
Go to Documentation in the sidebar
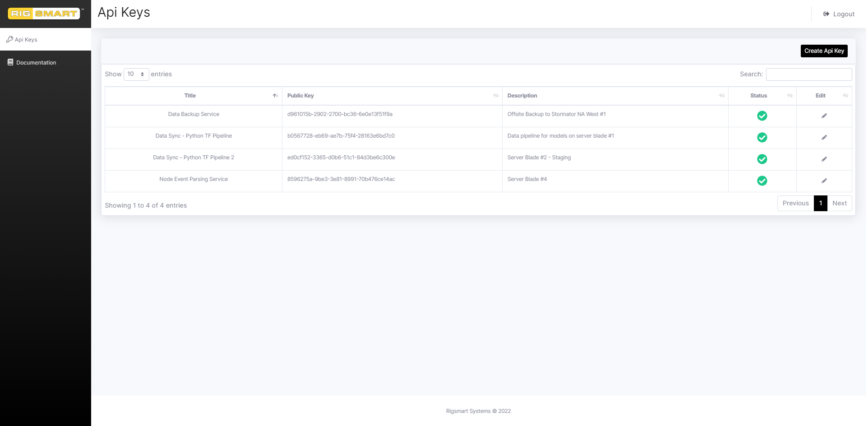coord(36,63)
